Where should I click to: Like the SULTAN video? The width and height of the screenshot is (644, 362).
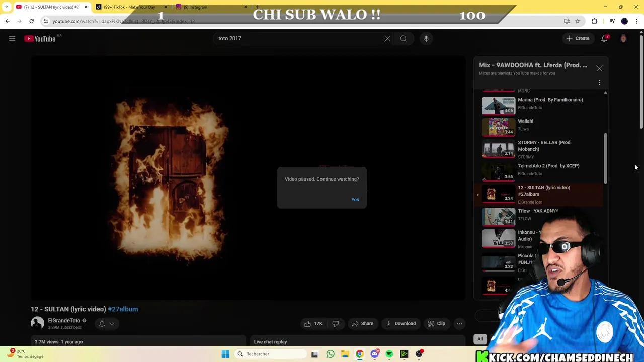click(313, 324)
